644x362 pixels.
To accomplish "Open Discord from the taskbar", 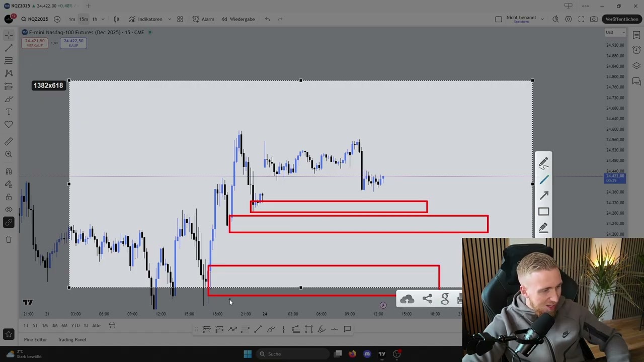I will pyautogui.click(x=367, y=354).
